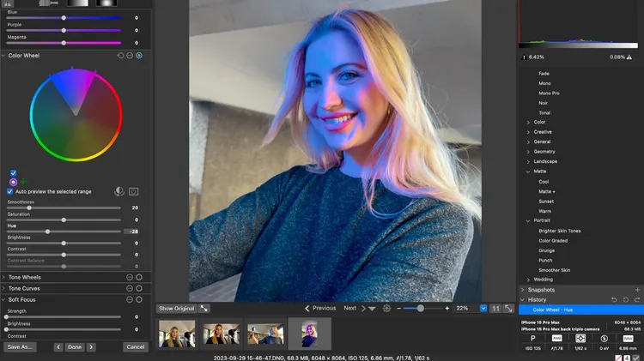Click the filmstrip triangle beside Next

pyautogui.click(x=372, y=309)
